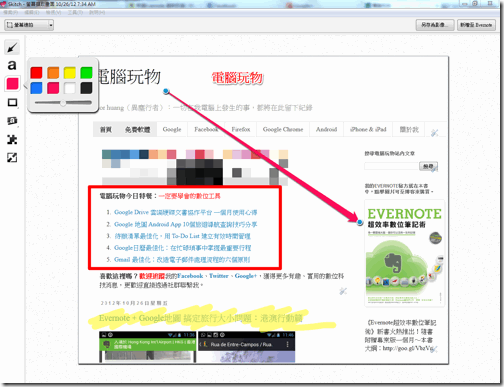Screen dimensions: 504x387
Task: Pick the black color swatch
Action: (x=86, y=88)
